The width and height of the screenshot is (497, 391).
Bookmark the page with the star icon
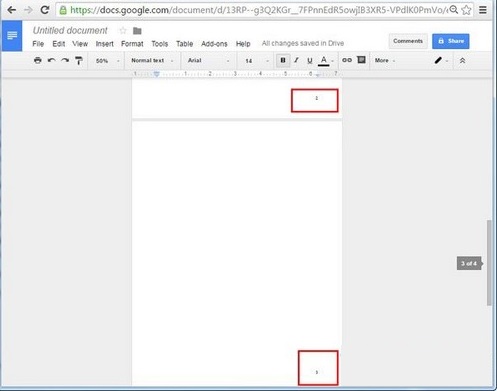pyautogui.click(x=466, y=10)
